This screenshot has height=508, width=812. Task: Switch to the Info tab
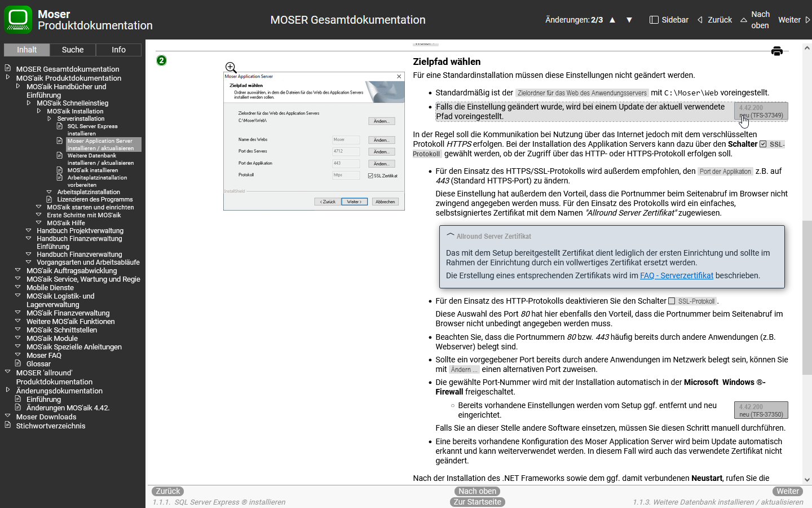pos(118,50)
